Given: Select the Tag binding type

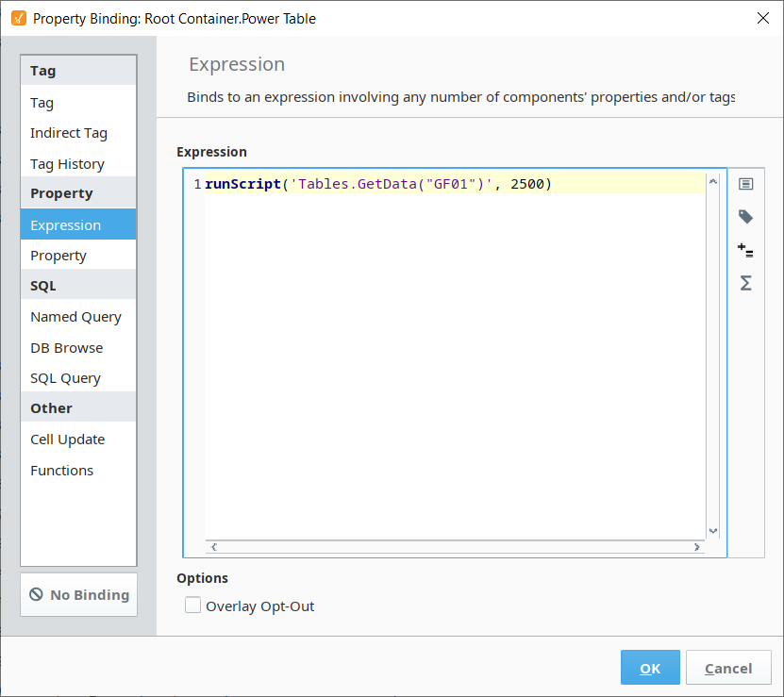Looking at the screenshot, I should 42,103.
